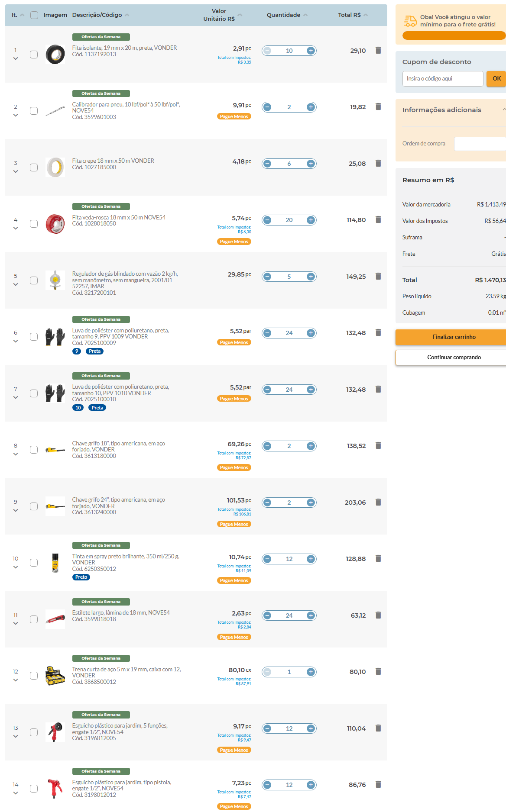Decrease quantity of Fita veda-rosca
Viewport: 506px width, 812px height.
tap(267, 220)
